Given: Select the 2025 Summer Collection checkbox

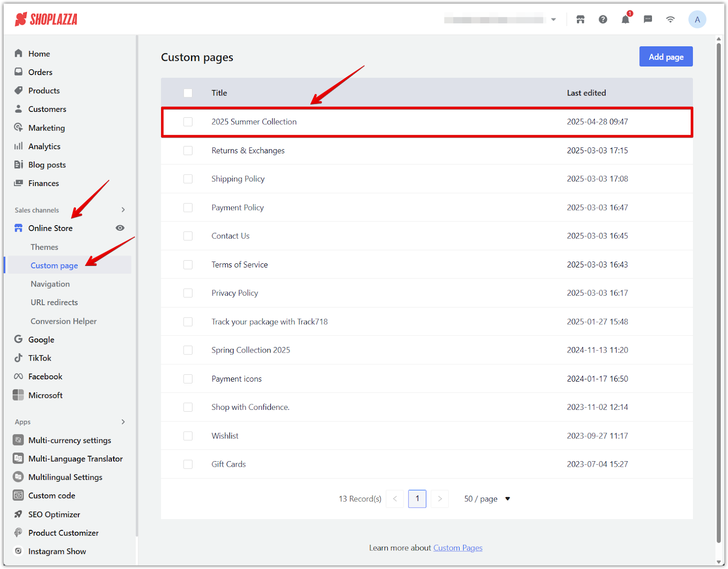Looking at the screenshot, I should pos(188,122).
